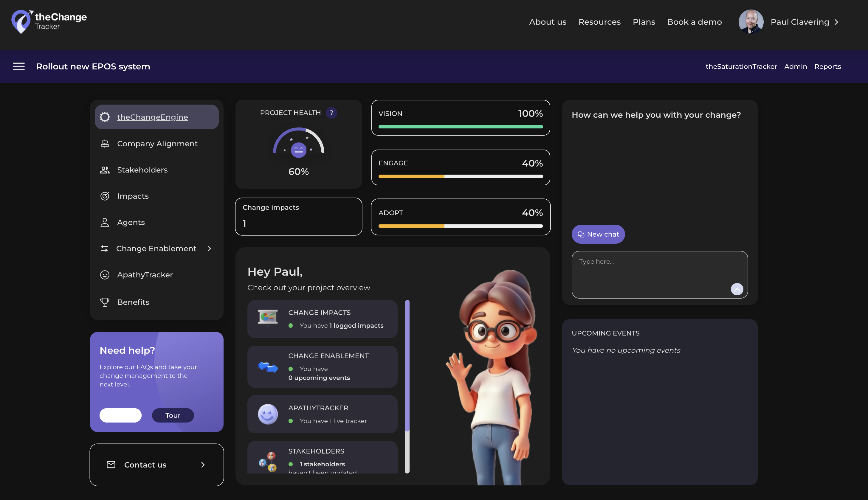Click the Engage progress bar

[x=460, y=176]
